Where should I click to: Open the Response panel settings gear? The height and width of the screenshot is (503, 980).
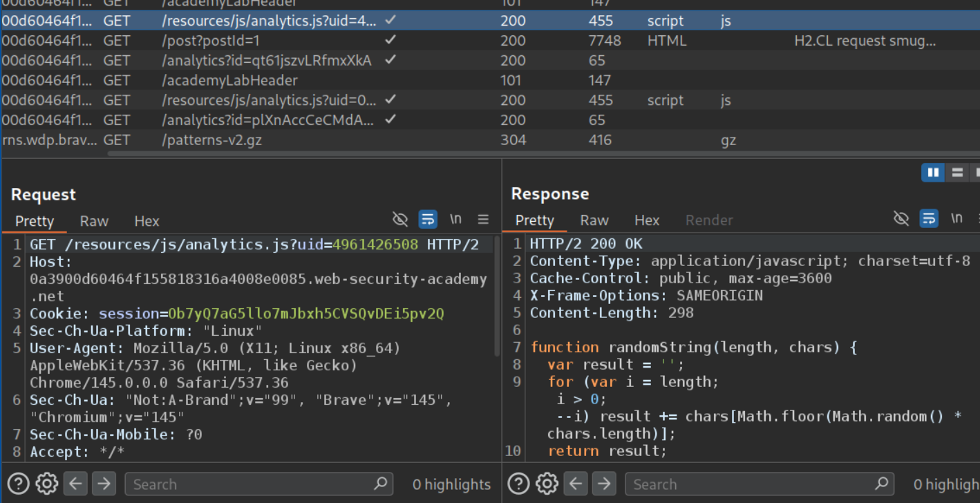pyautogui.click(x=547, y=484)
